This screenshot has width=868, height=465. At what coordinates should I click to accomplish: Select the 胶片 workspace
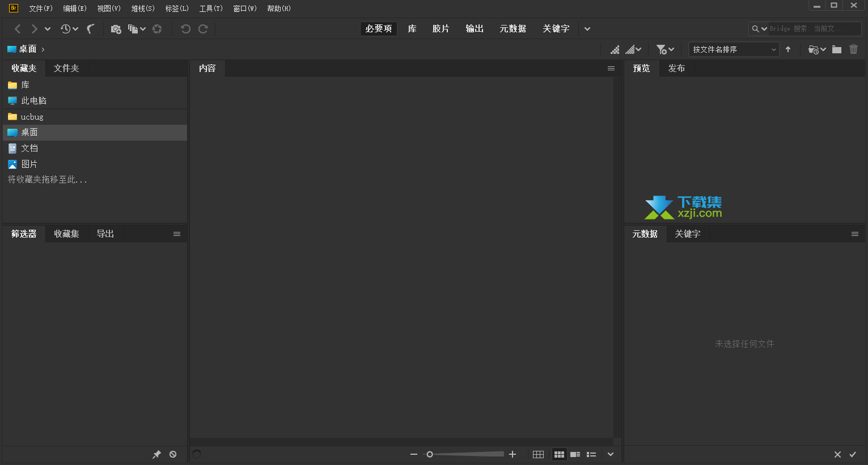(x=441, y=28)
